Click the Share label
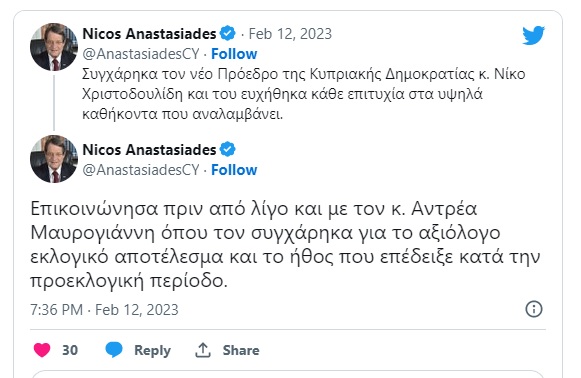The image size is (581, 378). coord(241,350)
